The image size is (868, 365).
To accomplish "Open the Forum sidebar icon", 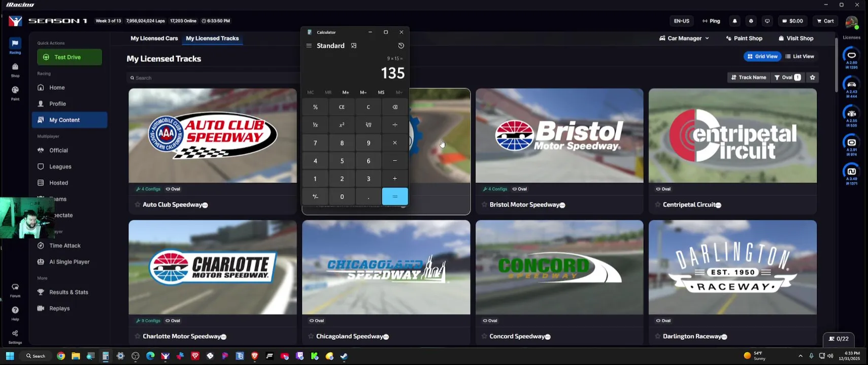I will [15, 290].
